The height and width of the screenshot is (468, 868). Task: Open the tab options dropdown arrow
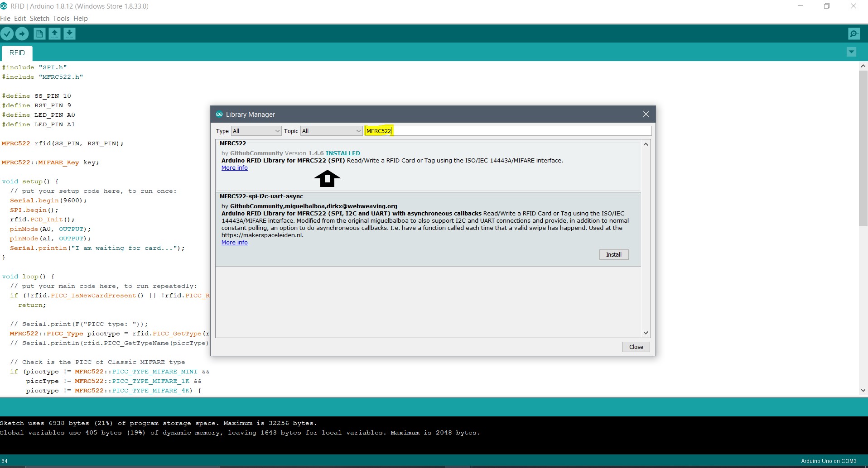(x=851, y=52)
